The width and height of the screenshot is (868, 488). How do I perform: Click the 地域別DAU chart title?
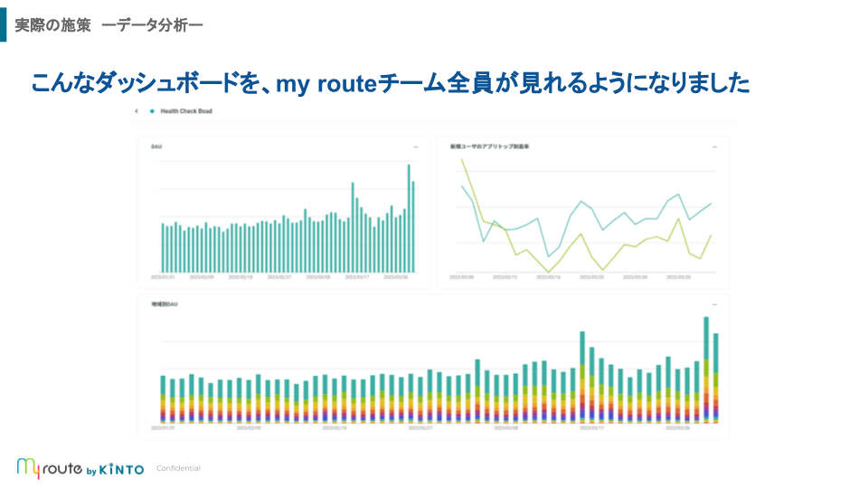click(165, 305)
